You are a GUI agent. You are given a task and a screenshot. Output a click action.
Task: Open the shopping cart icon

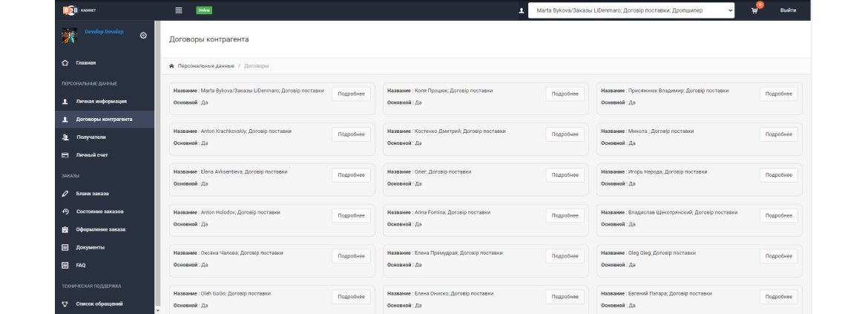[754, 10]
